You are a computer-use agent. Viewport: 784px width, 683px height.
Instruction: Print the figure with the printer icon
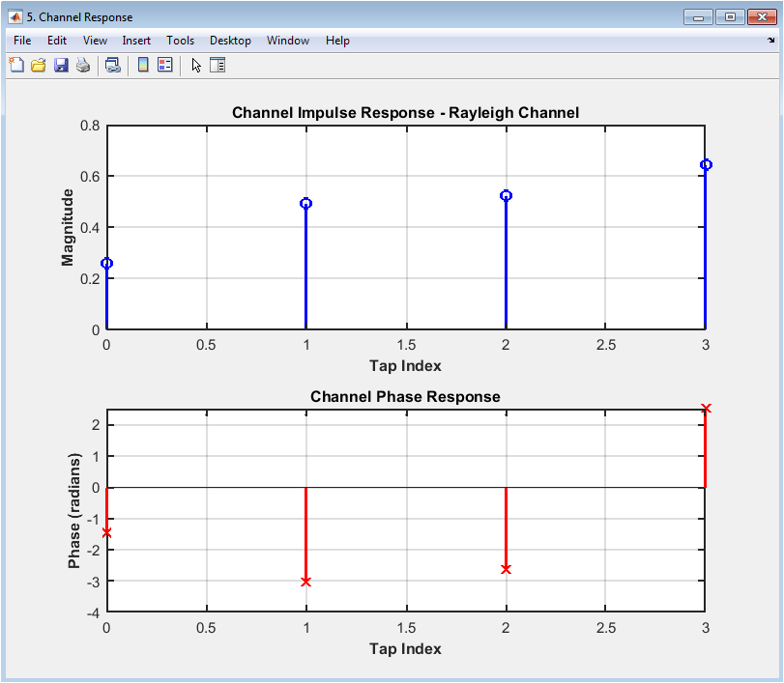[83, 66]
